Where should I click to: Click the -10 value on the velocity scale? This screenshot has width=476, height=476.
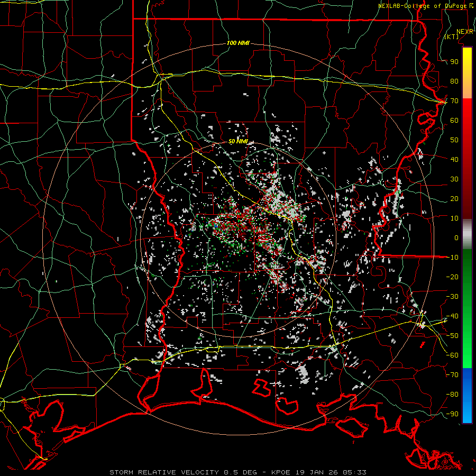[452, 258]
